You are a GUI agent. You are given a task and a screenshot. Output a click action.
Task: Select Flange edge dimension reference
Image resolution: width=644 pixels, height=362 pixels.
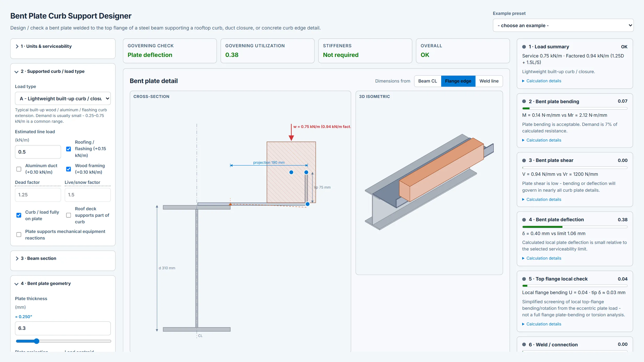pos(458,81)
